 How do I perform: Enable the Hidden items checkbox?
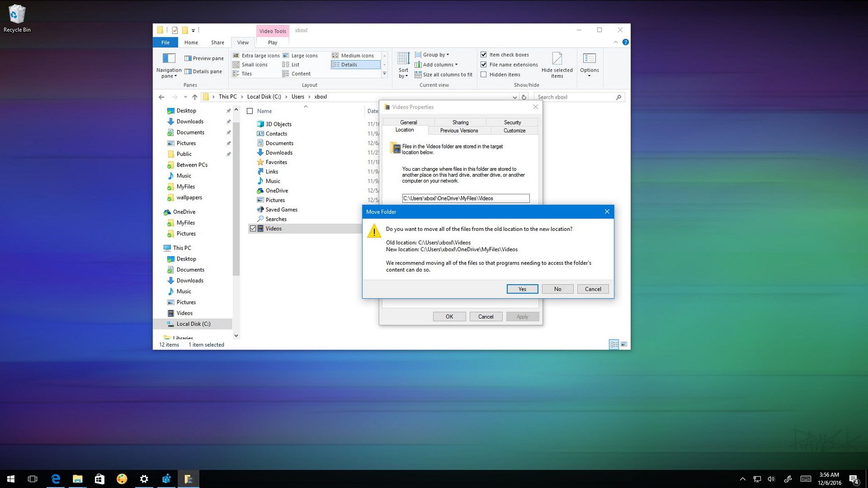[484, 75]
